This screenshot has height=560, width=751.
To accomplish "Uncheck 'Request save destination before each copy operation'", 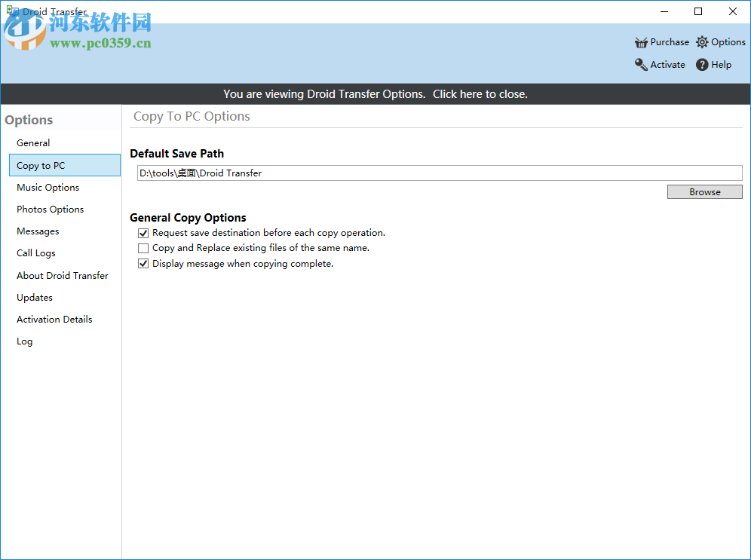I will [x=143, y=233].
